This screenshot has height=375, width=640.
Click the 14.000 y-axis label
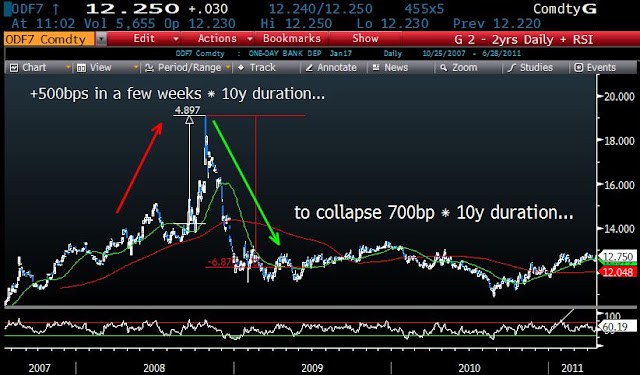tap(619, 229)
